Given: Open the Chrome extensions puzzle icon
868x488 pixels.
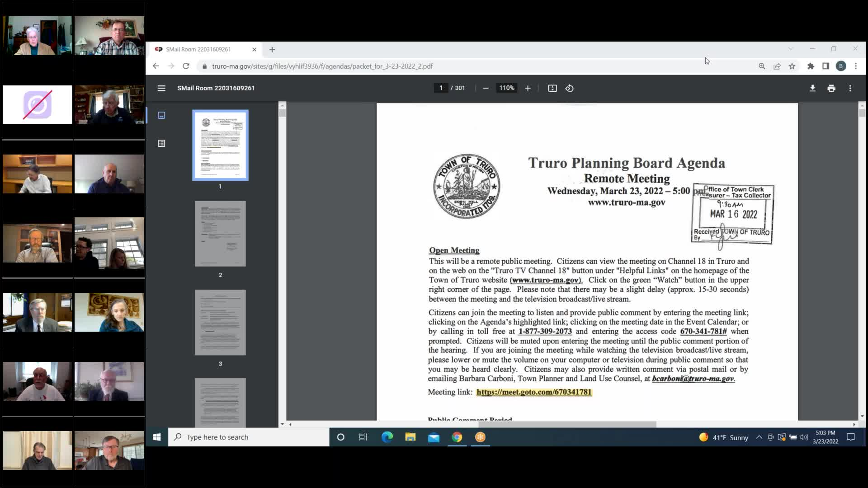Looking at the screenshot, I should click(x=811, y=66).
